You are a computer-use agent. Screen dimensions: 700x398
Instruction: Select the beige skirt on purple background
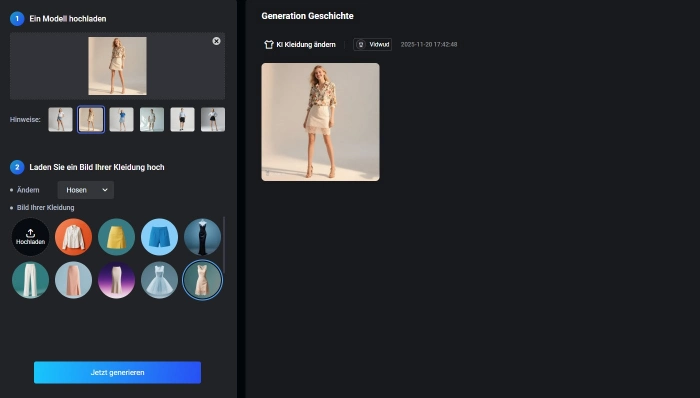117,280
